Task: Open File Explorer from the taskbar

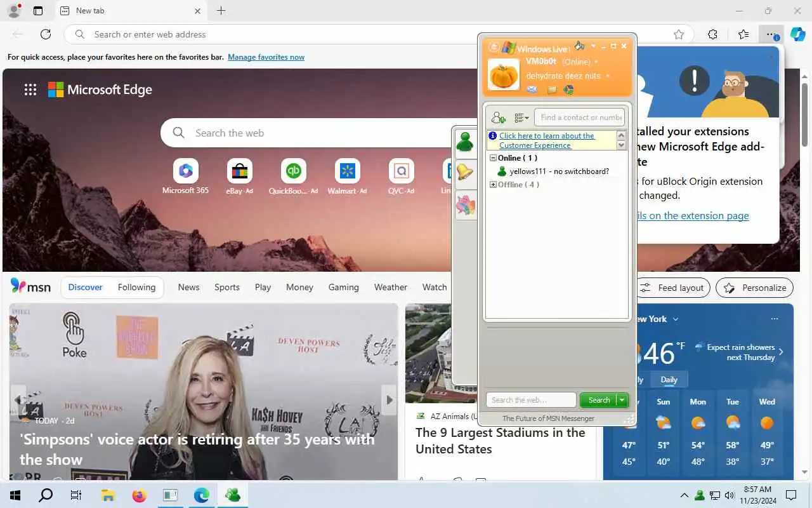Action: coord(107,495)
